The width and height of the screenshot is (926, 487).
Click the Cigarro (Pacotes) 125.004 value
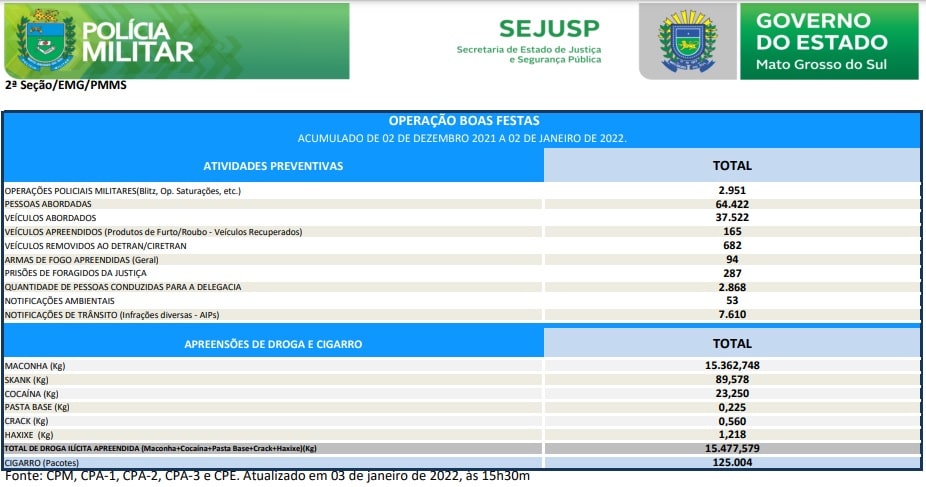pos(731,462)
